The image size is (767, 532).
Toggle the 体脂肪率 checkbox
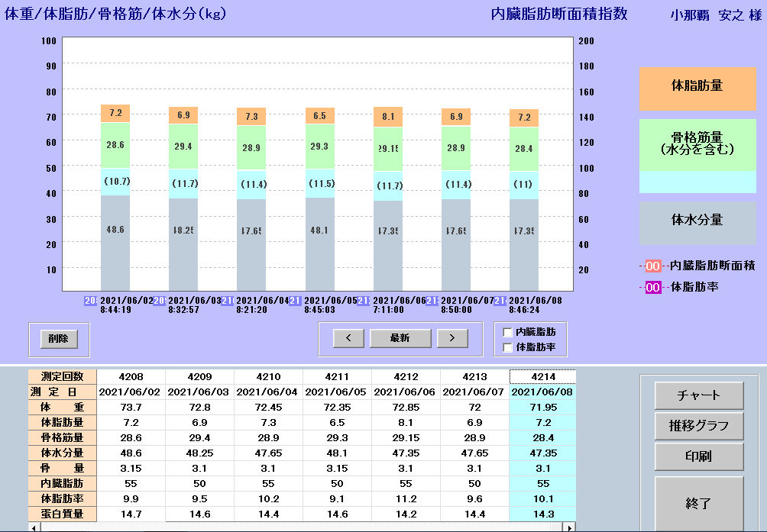click(x=508, y=348)
